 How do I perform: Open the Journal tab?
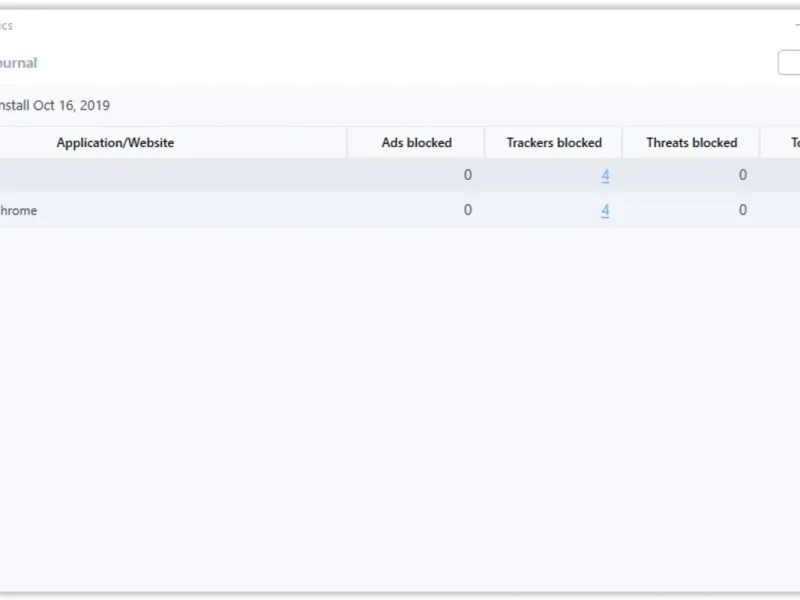[x=18, y=63]
